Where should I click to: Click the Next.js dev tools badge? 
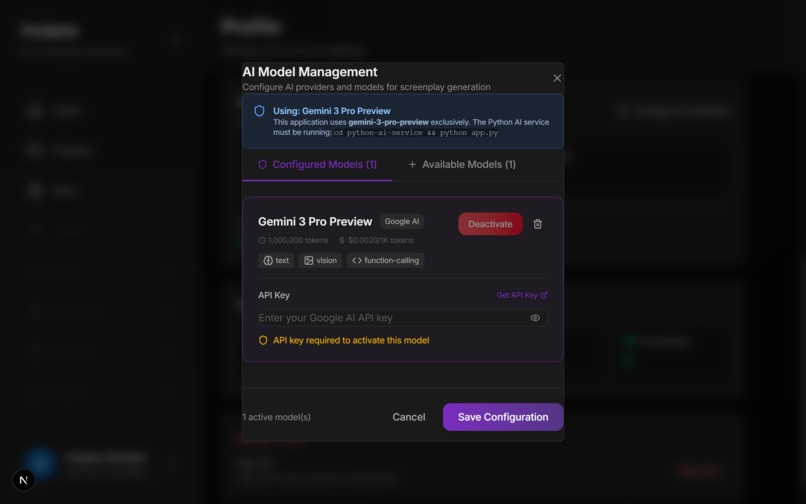coord(24,480)
